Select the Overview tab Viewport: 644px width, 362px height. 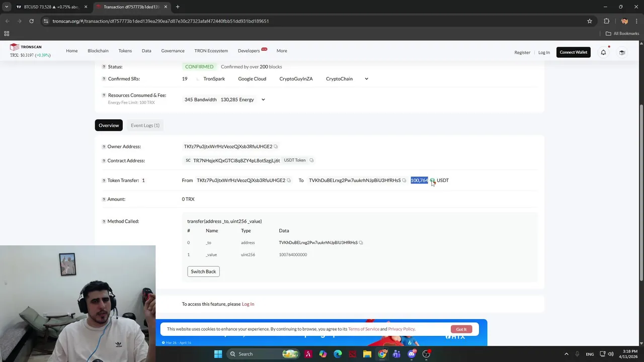tap(109, 125)
